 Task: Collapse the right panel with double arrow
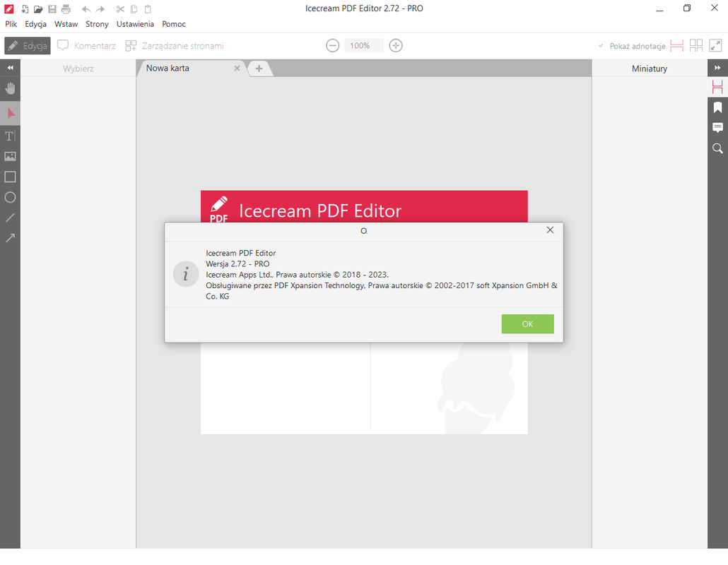pos(717,68)
